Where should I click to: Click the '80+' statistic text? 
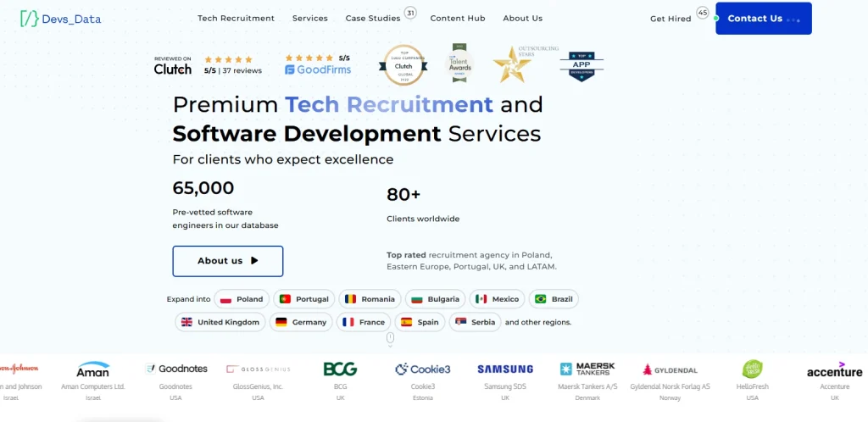click(x=403, y=195)
